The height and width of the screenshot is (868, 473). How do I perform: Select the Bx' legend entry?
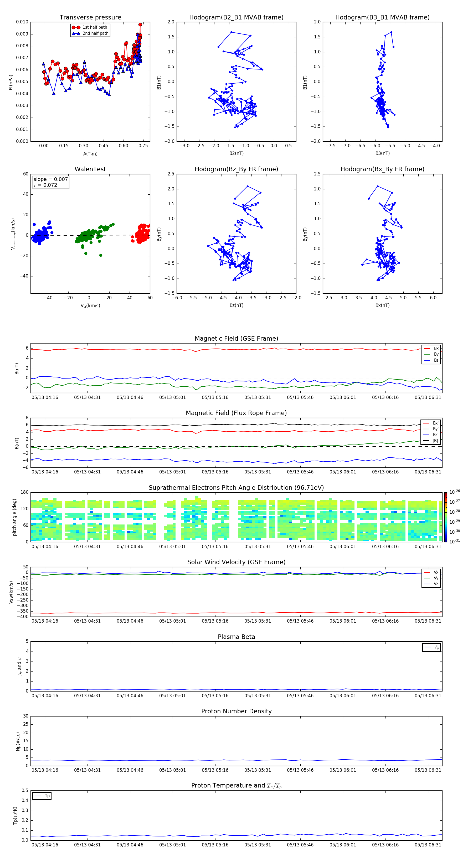431,423
